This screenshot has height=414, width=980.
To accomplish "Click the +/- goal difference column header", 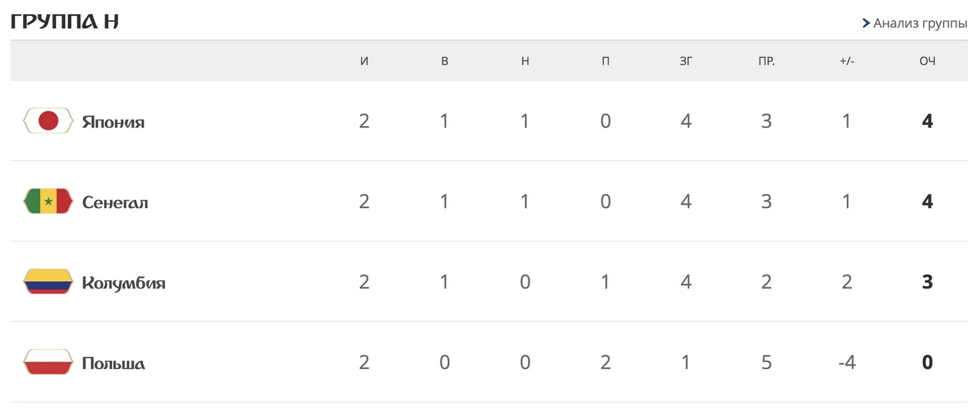I will 847,61.
